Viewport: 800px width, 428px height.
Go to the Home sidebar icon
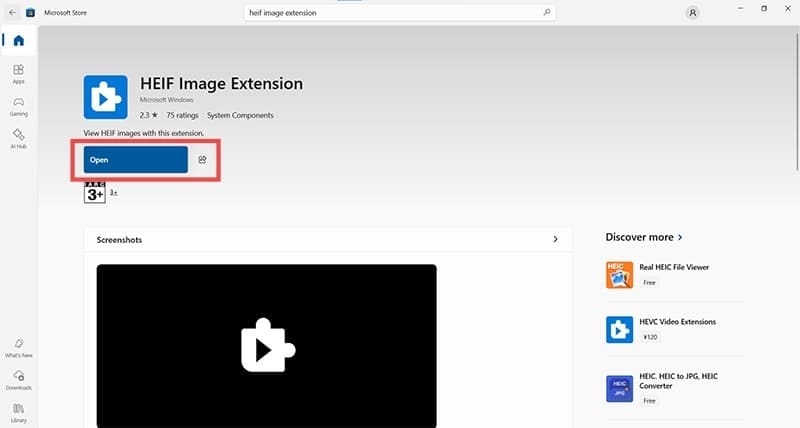(x=19, y=41)
